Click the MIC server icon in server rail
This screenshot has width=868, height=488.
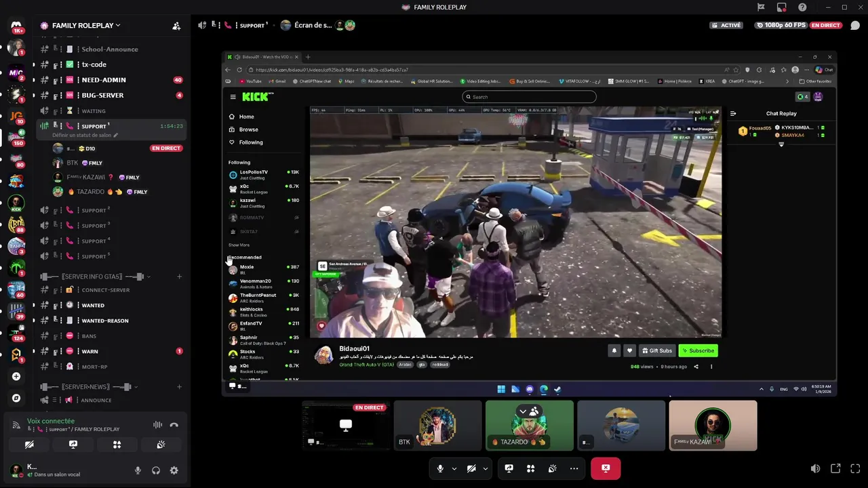[x=16, y=72]
